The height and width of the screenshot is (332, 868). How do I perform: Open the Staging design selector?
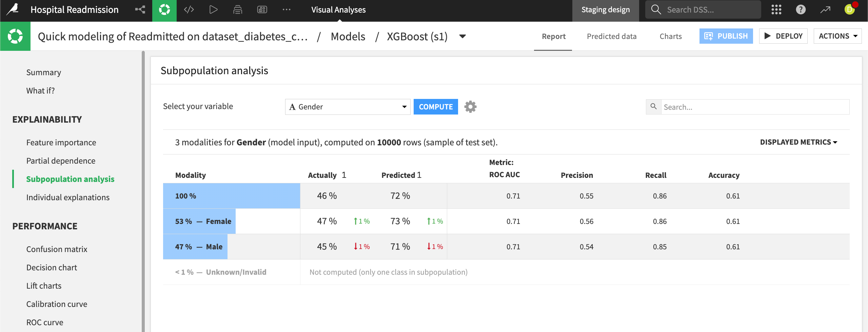pos(606,9)
